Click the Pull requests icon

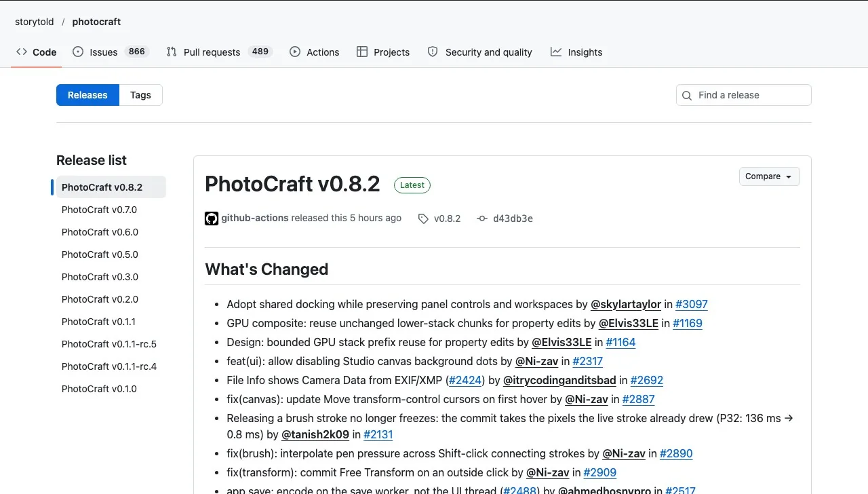pyautogui.click(x=172, y=52)
